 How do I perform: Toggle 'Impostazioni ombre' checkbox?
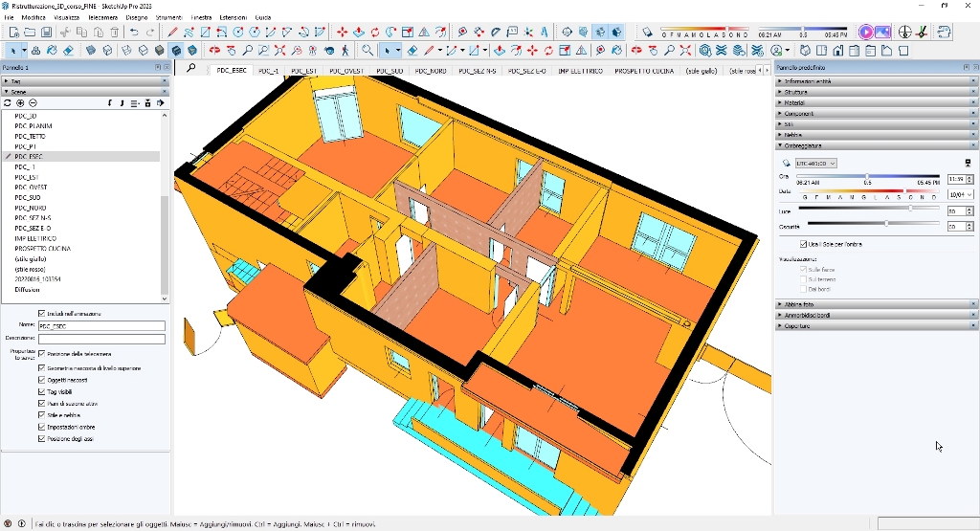tap(42, 428)
